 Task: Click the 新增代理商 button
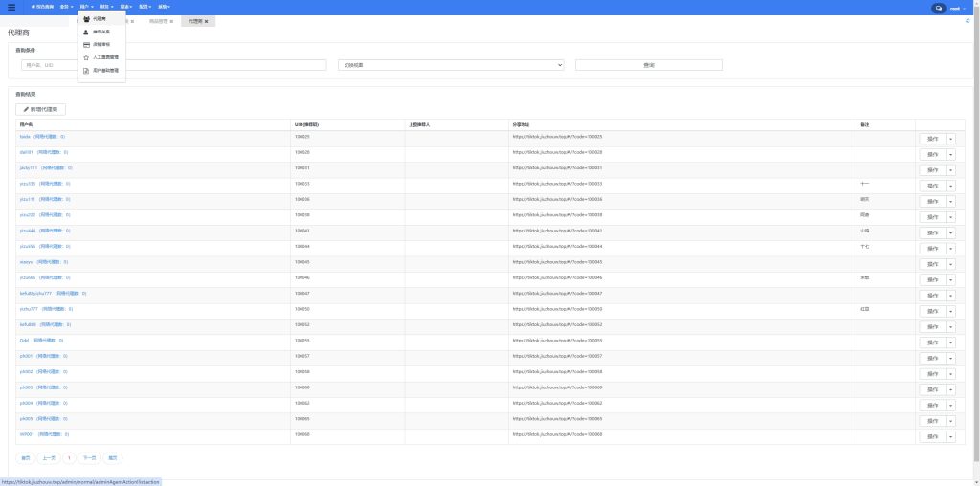point(40,109)
